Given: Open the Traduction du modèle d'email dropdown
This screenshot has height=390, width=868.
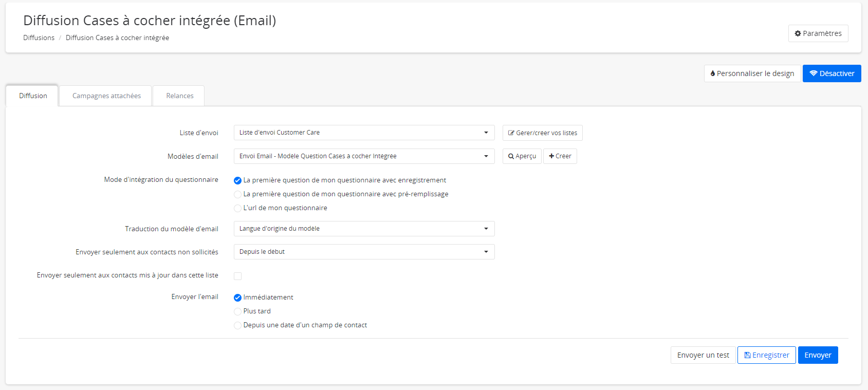Looking at the screenshot, I should coord(364,229).
